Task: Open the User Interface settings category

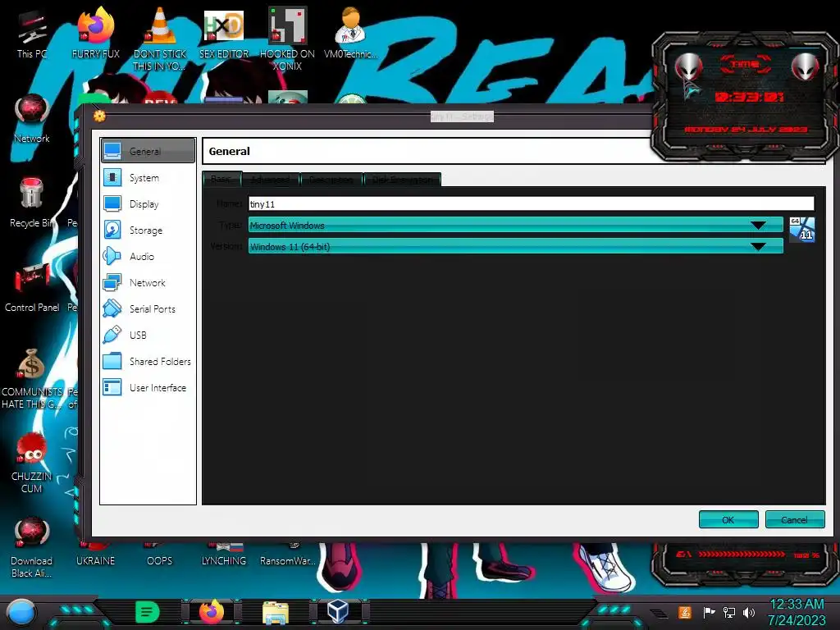Action: [x=148, y=388]
